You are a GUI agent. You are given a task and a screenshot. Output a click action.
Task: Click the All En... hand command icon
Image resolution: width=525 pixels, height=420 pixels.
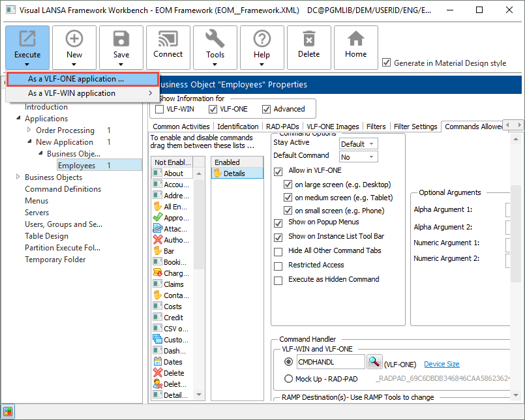pos(157,207)
